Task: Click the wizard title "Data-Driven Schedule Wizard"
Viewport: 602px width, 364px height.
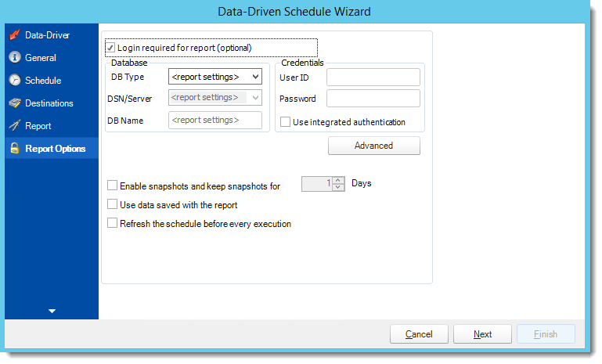Action: click(x=294, y=12)
